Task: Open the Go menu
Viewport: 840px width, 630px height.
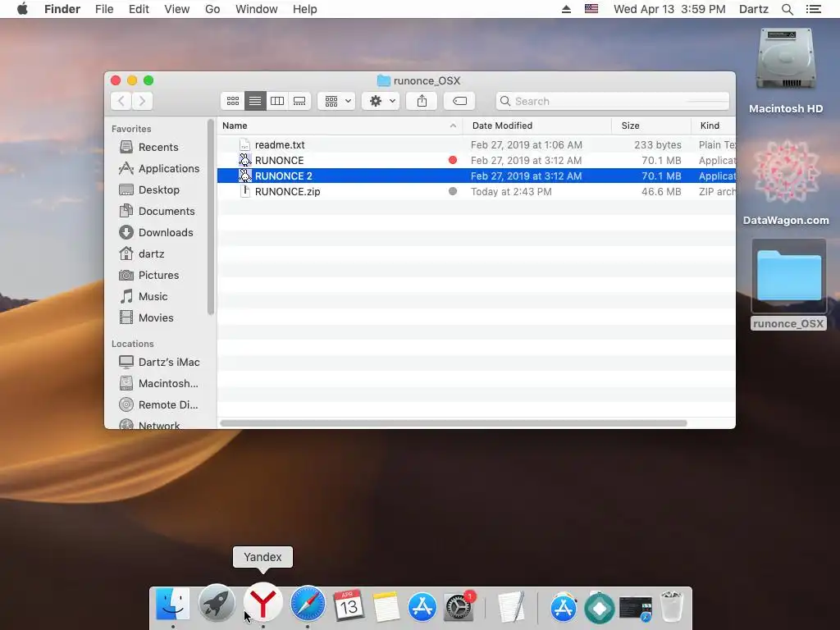Action: (212, 9)
